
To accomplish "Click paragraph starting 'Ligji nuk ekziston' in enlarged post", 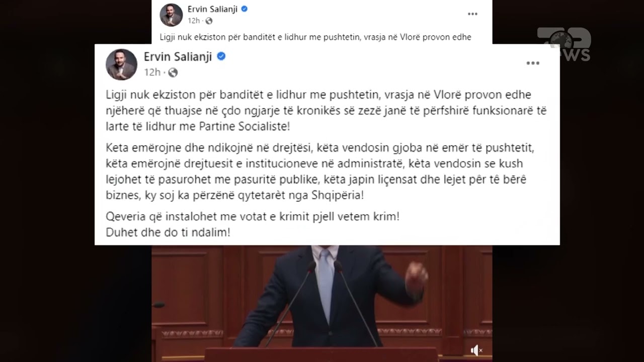I will point(326,111).
